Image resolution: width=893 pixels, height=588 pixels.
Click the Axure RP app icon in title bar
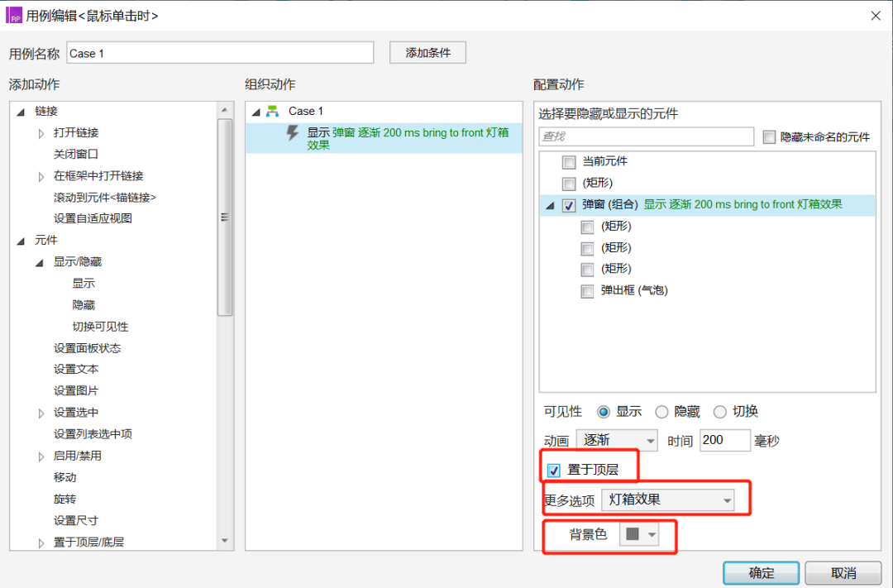(13, 16)
